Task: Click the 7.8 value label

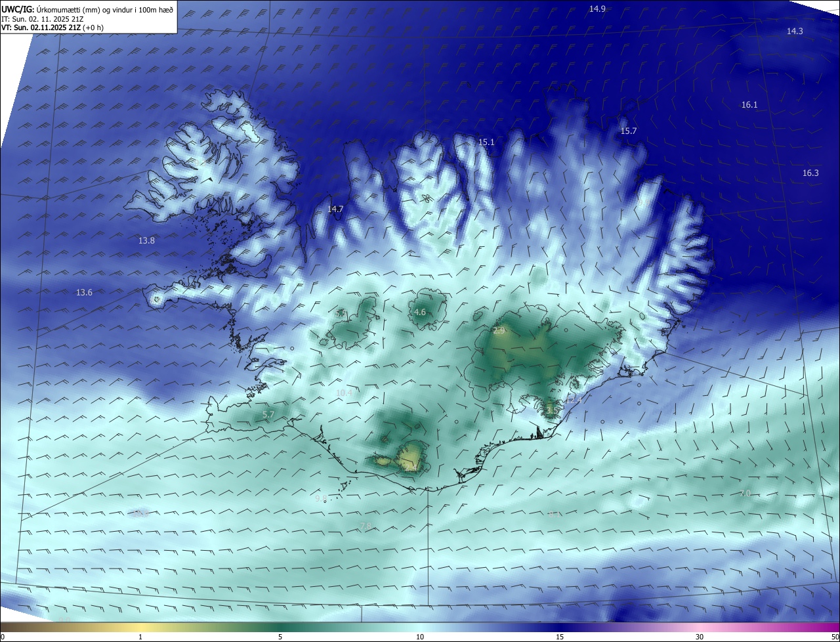Action: 366,526
